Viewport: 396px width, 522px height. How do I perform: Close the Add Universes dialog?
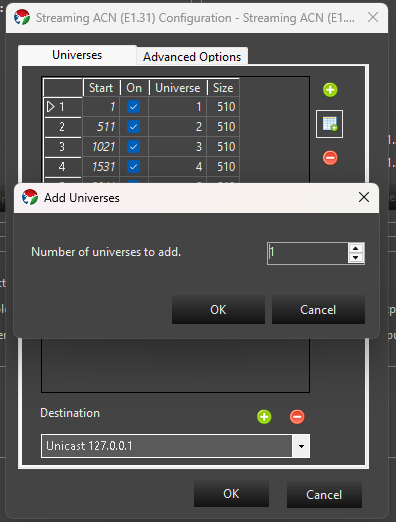tap(364, 197)
